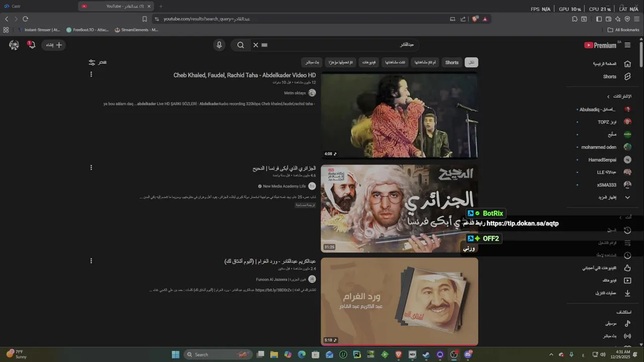Select the Unwatched filter chip
This screenshot has height=362, width=644.
point(426,62)
